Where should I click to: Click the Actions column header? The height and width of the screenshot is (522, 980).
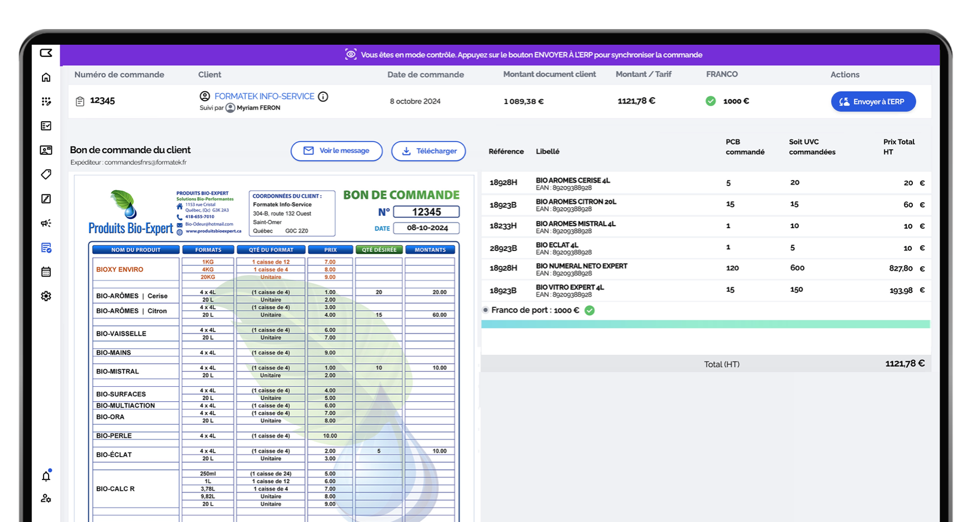(845, 75)
